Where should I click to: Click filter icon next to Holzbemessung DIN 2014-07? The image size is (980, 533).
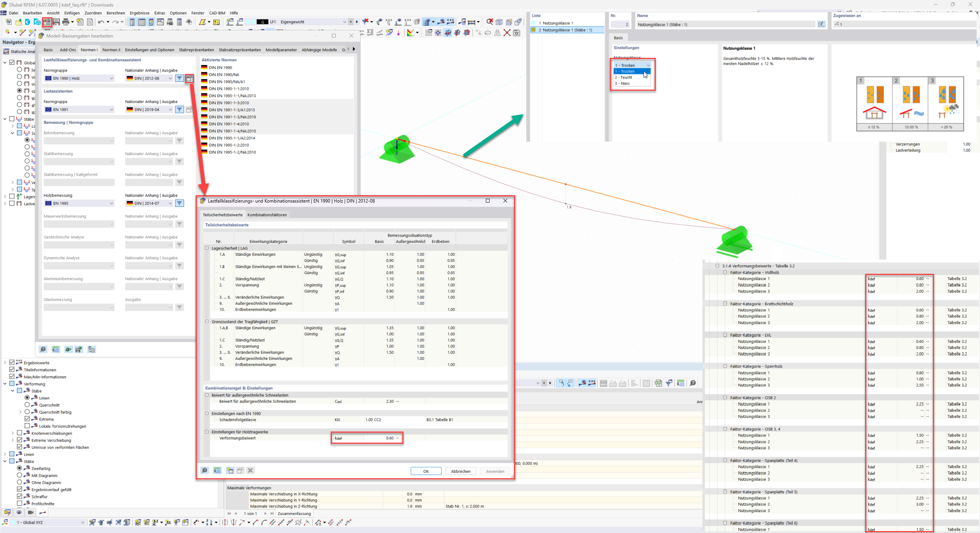[x=179, y=203]
